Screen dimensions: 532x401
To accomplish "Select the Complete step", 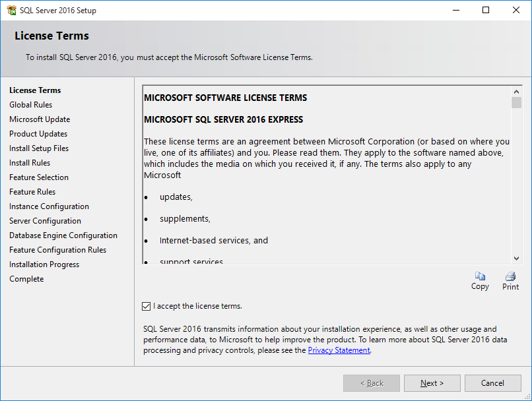I will coord(26,278).
